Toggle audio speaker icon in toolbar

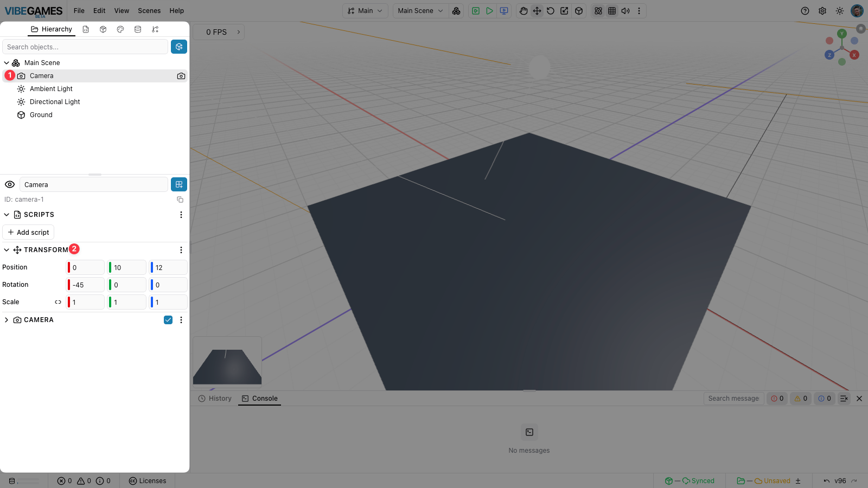[x=626, y=11]
